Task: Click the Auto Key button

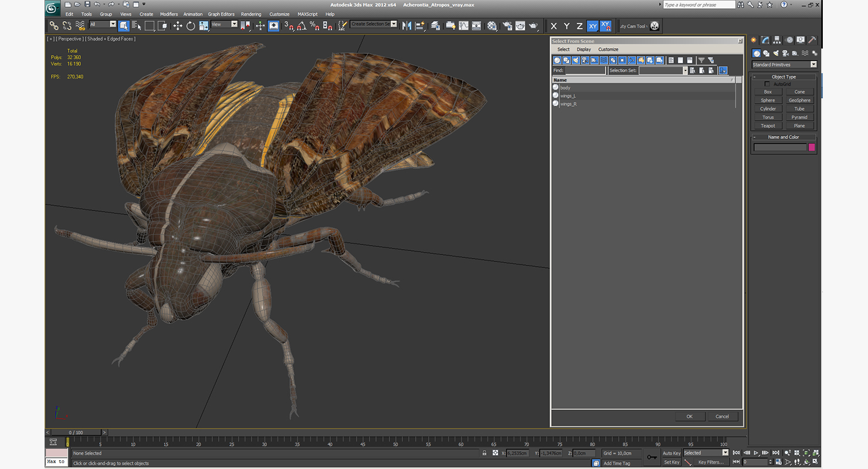Action: 672,453
